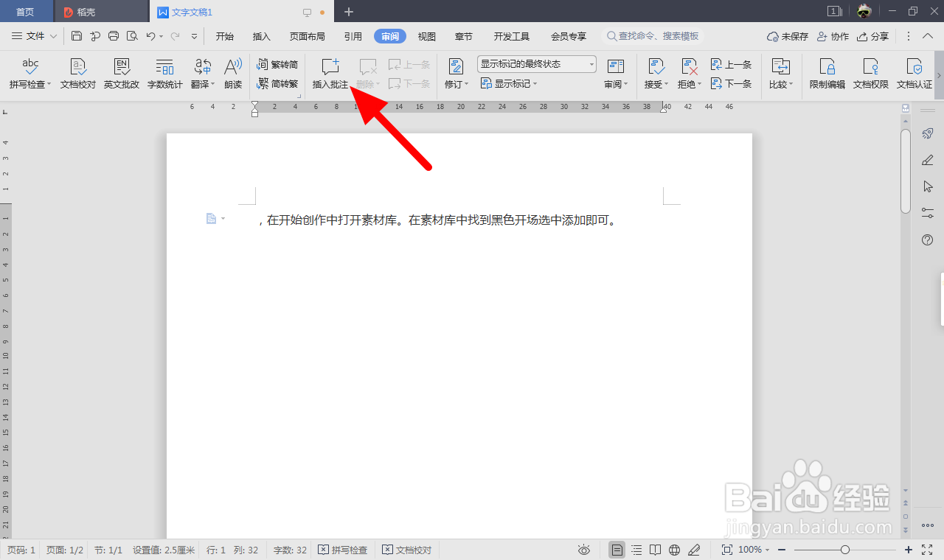Collapse the ribbon with the up chevron

(x=927, y=36)
